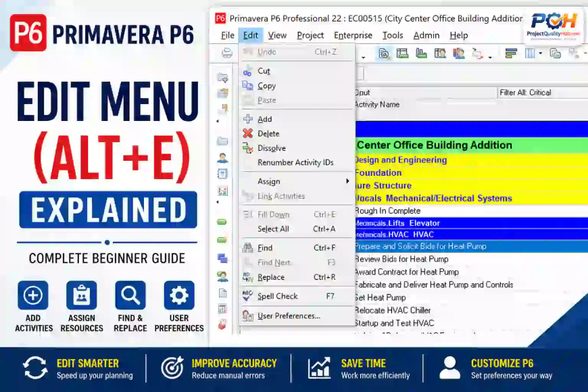Select Add in the Edit menu
Screen dimensions: 588x392
click(297, 119)
